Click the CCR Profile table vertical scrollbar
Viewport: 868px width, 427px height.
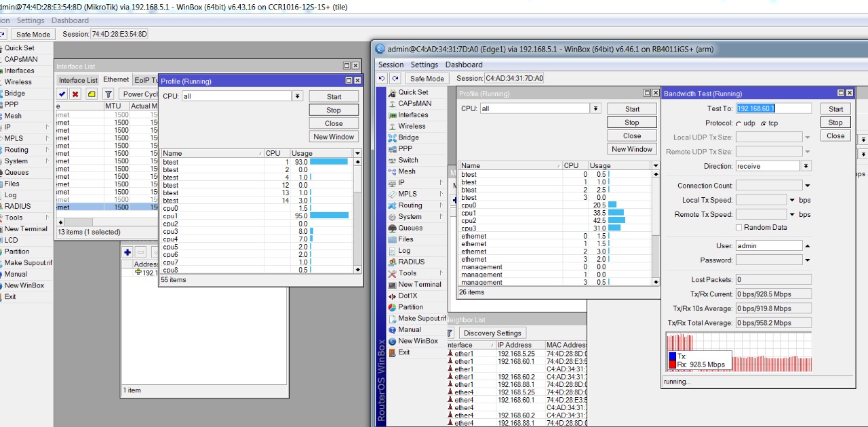click(x=357, y=214)
